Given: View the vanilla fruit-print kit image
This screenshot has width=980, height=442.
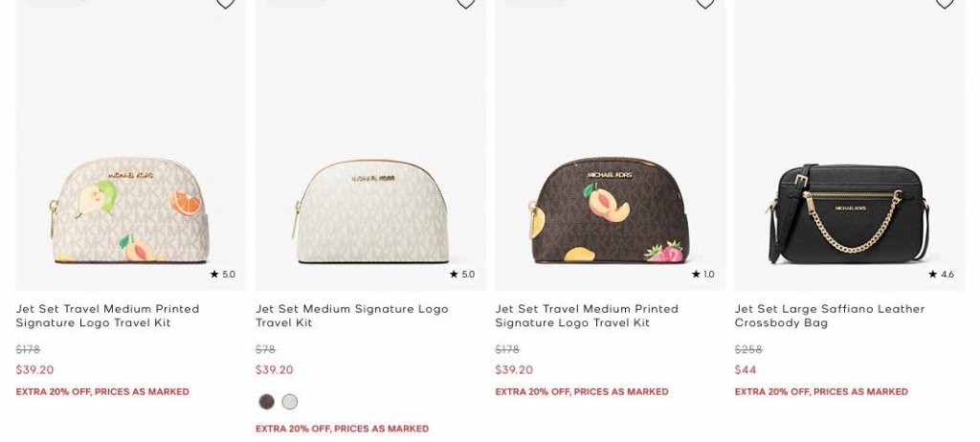Looking at the screenshot, I should point(129,210).
